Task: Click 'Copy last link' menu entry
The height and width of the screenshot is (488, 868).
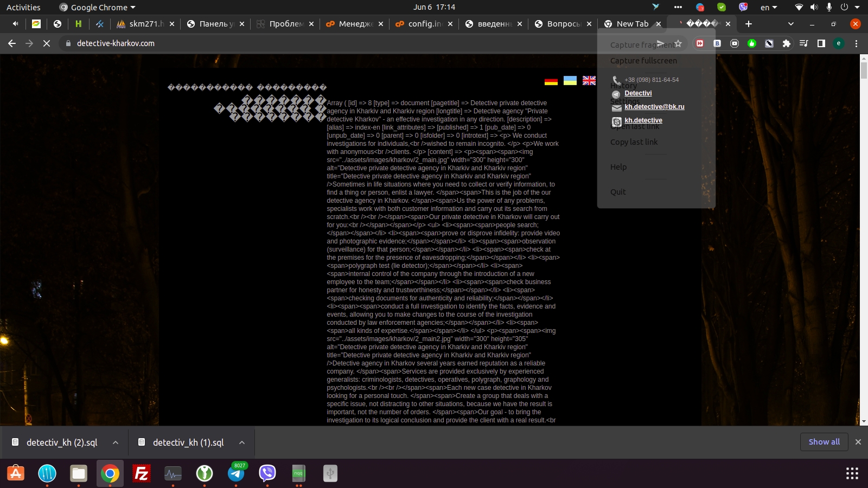Action: 634,142
